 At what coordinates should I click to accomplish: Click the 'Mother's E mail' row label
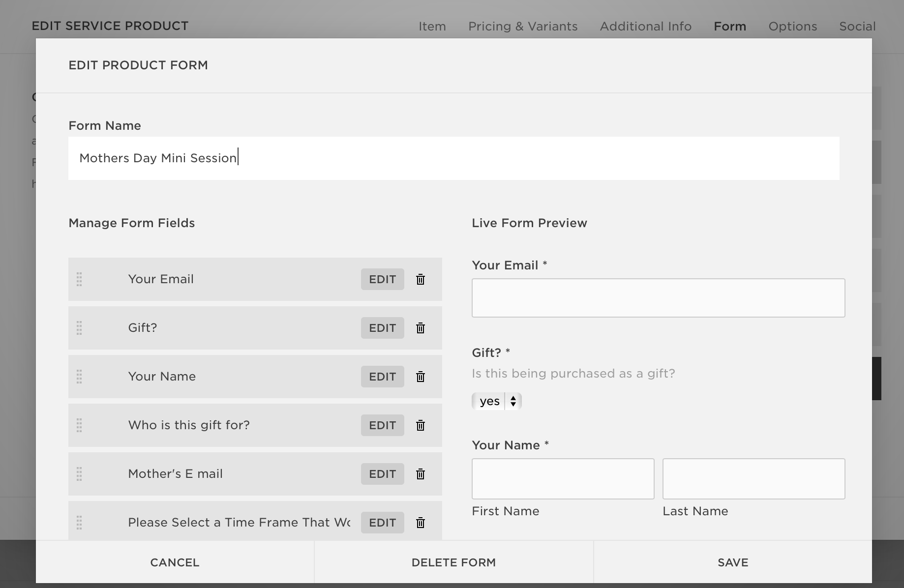175,474
